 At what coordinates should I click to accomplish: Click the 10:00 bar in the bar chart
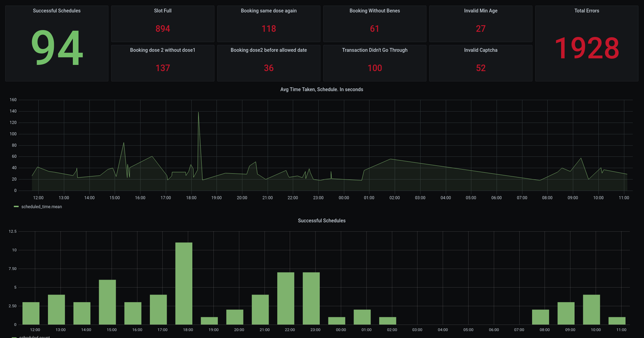point(591,310)
